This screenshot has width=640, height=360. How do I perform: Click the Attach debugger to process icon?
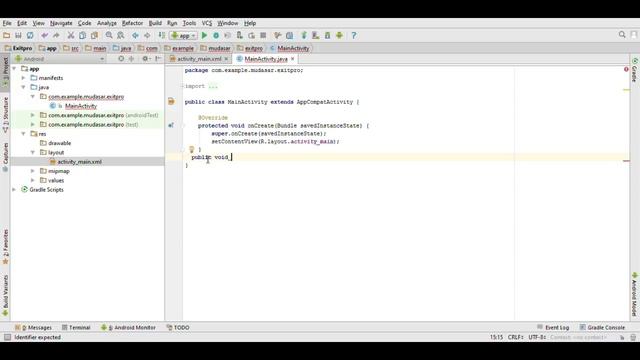tap(240, 36)
